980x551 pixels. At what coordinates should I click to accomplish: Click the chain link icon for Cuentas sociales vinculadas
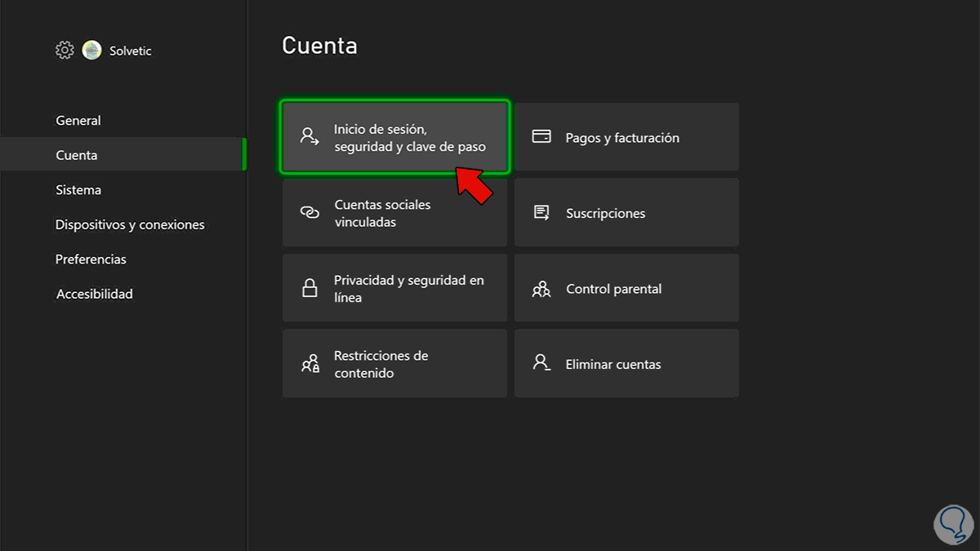tap(309, 212)
